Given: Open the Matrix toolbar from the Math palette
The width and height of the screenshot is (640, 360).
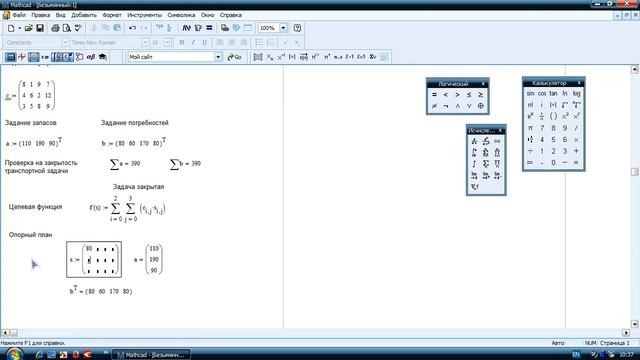Looking at the screenshot, I should (33, 57).
